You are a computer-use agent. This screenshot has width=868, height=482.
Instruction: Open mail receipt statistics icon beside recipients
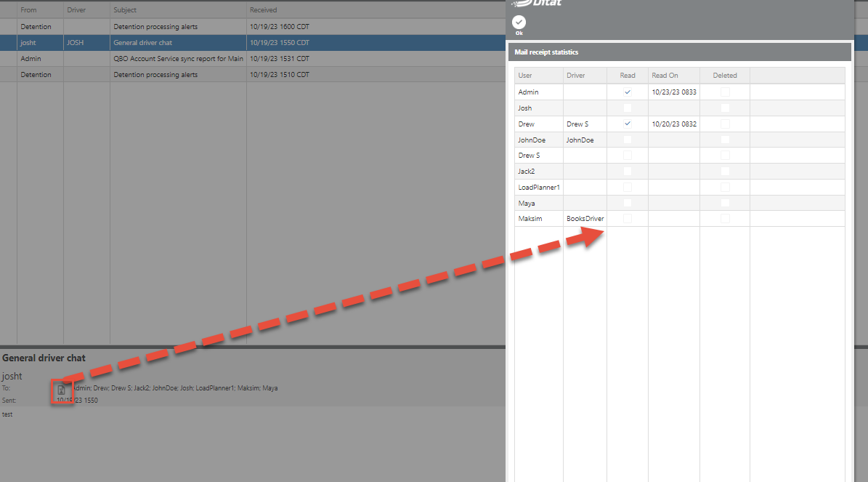coord(62,390)
